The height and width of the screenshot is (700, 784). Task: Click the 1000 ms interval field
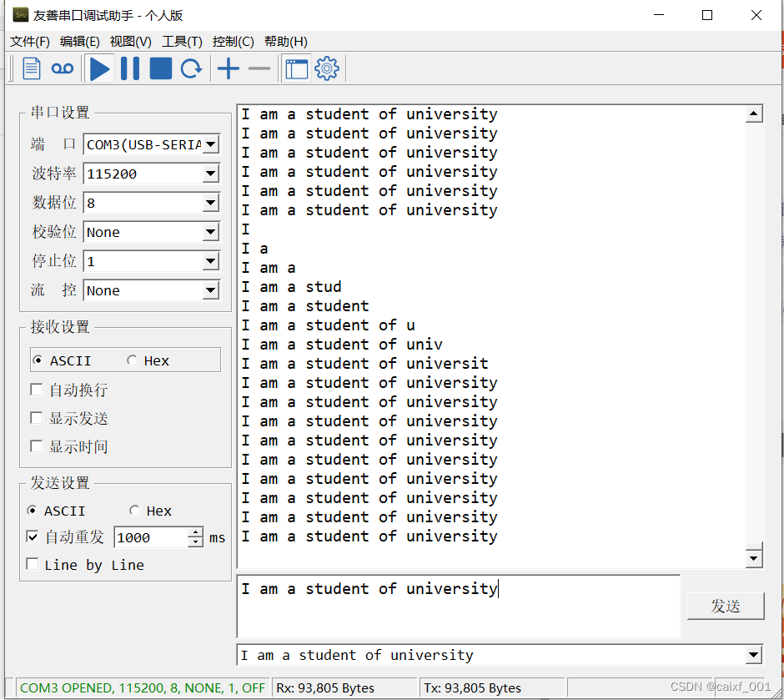151,537
